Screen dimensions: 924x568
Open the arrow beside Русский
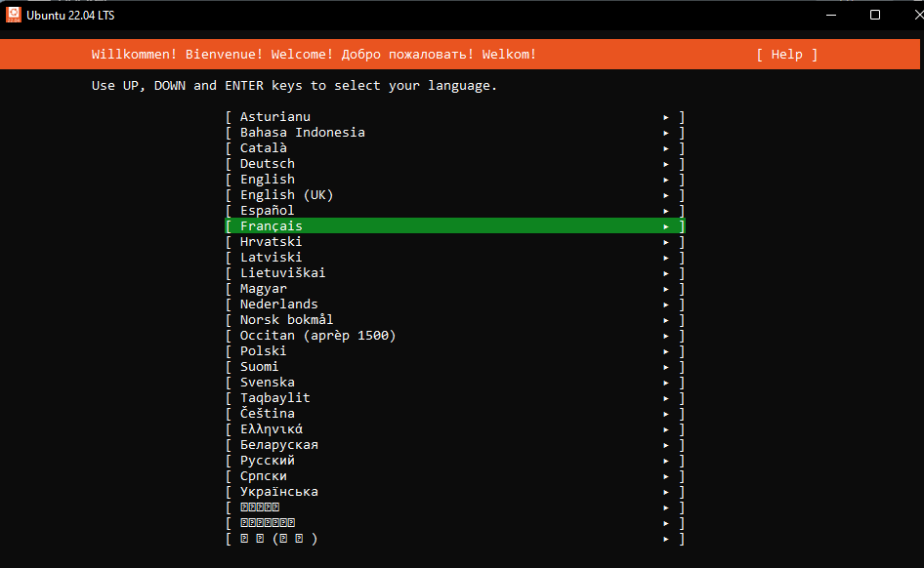(x=666, y=461)
